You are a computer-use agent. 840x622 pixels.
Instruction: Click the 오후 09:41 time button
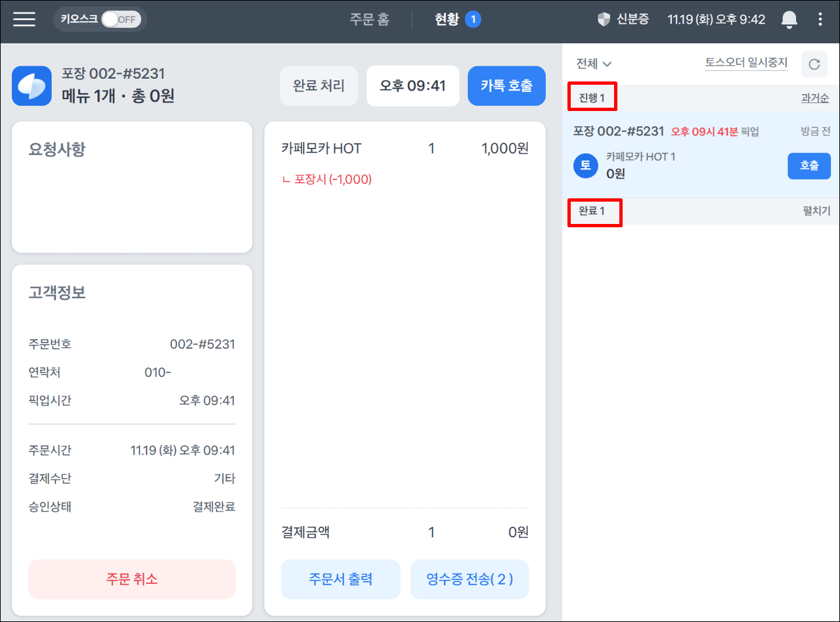point(413,86)
